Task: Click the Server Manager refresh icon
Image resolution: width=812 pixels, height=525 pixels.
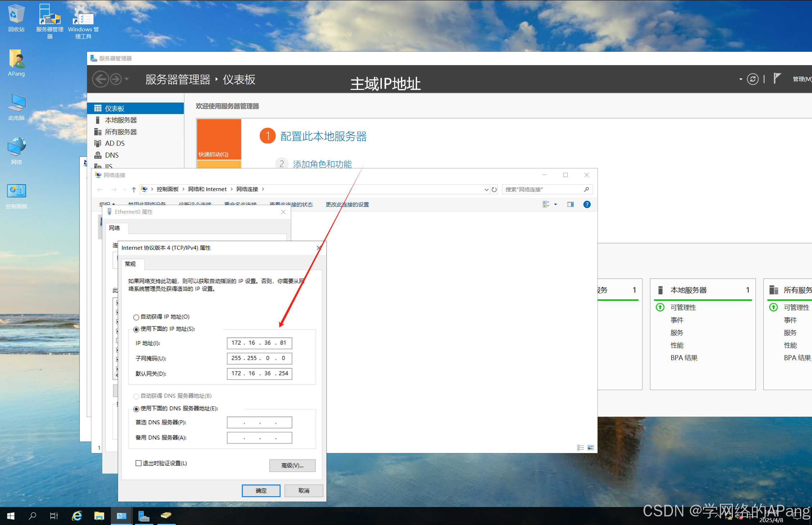Action: 752,79
